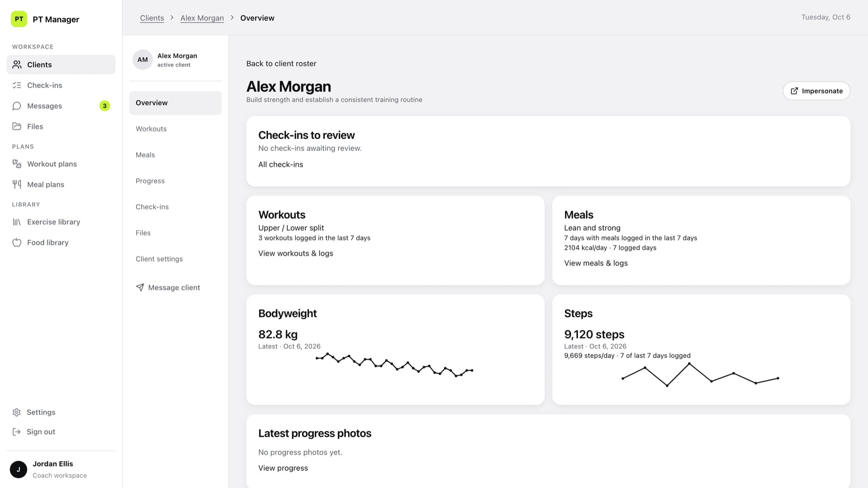This screenshot has height=488, width=868.
Task: Click the Alex Morgan breadcrumb link
Action: 202,18
